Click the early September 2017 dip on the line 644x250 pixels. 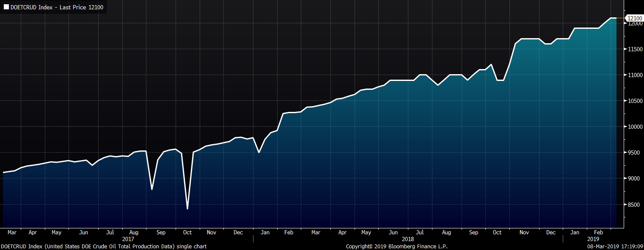pyautogui.click(x=152, y=189)
